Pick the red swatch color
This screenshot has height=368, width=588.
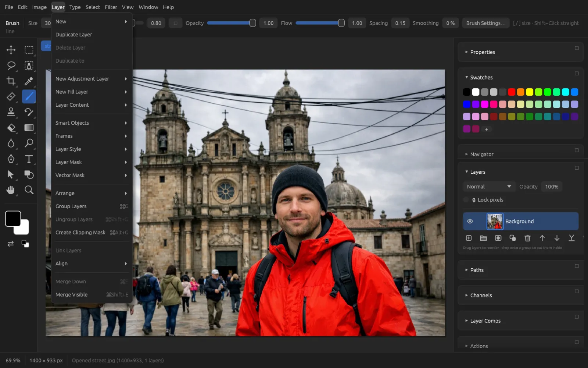coord(512,92)
